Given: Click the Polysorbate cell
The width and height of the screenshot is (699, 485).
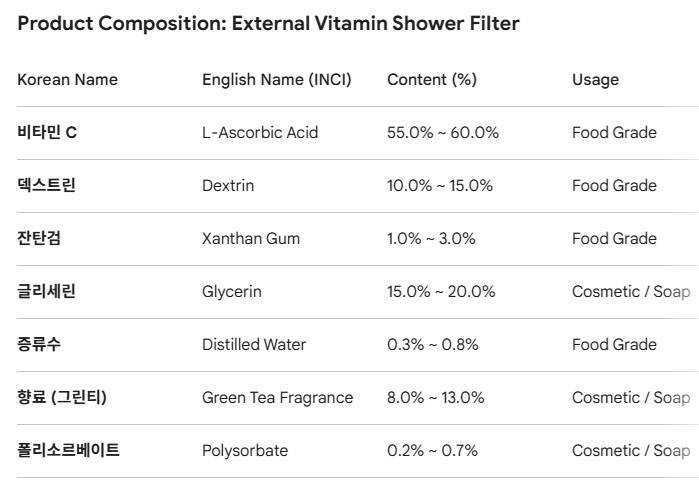Looking at the screenshot, I should pyautogui.click(x=245, y=450).
